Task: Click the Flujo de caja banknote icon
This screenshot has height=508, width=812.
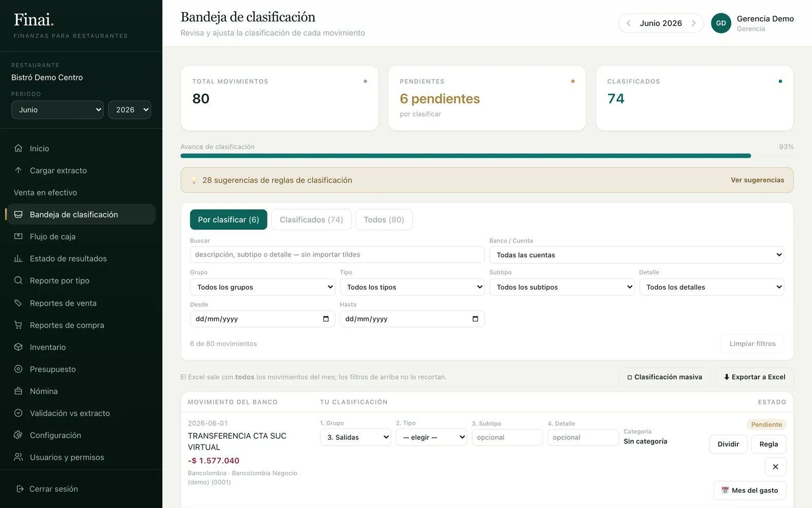Action: (18, 236)
